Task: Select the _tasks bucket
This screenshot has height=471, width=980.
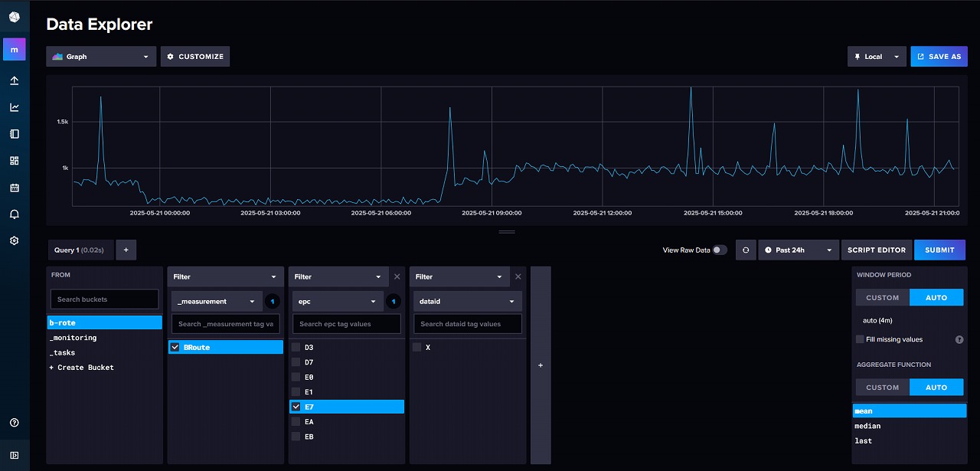Action: 105,352
